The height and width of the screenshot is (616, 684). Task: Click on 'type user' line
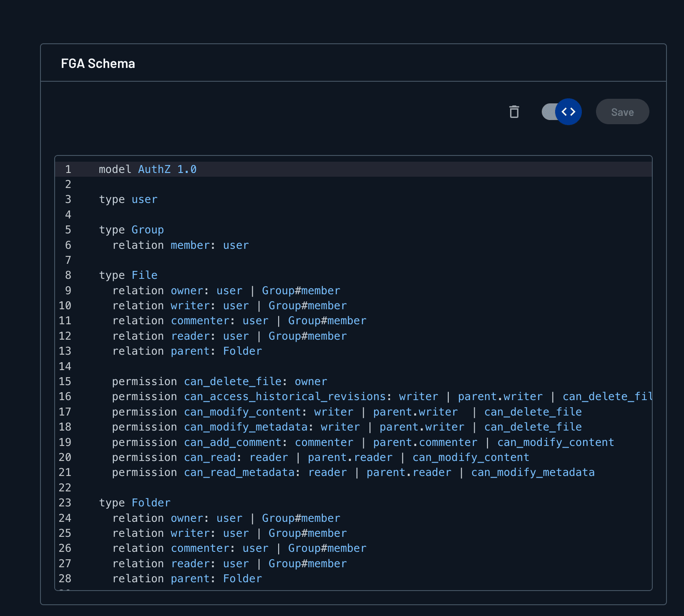point(128,199)
